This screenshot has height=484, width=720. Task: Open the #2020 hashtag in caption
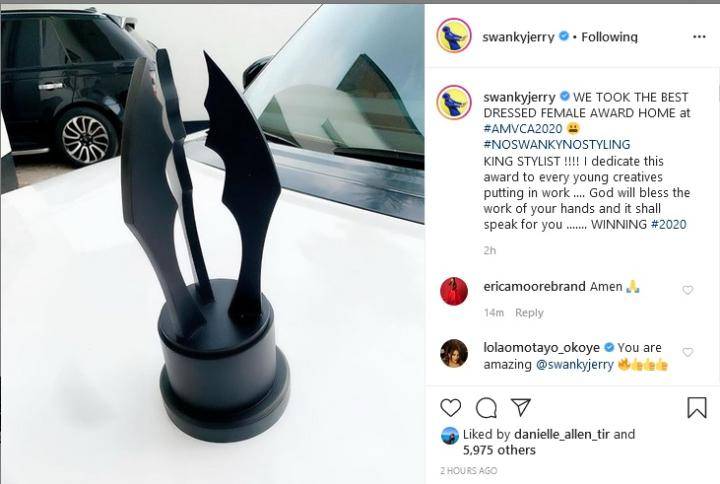[669, 225]
